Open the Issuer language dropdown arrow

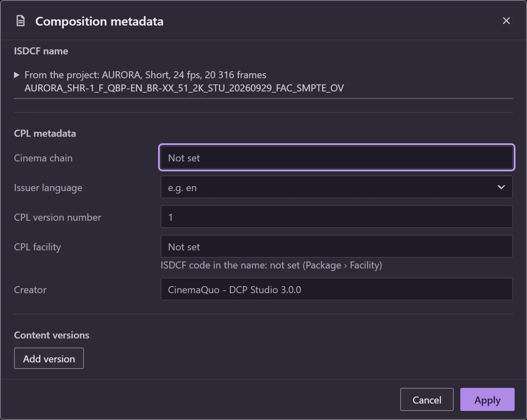(501, 187)
